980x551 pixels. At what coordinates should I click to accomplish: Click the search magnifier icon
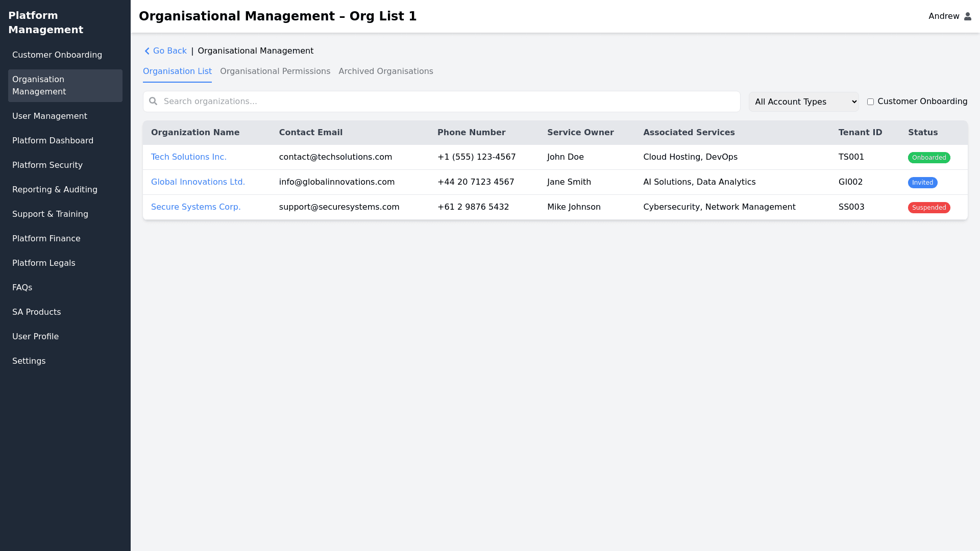[x=153, y=102]
